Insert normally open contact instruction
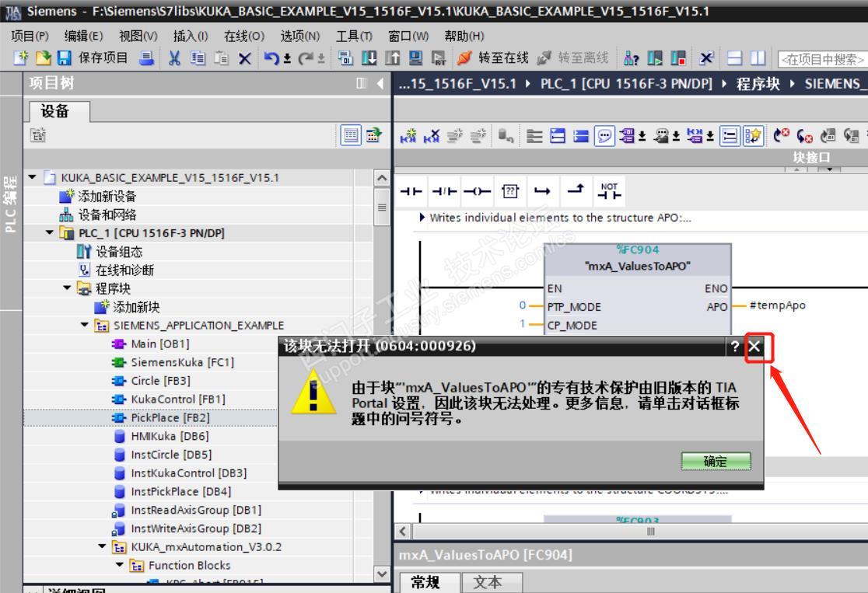 (x=411, y=191)
